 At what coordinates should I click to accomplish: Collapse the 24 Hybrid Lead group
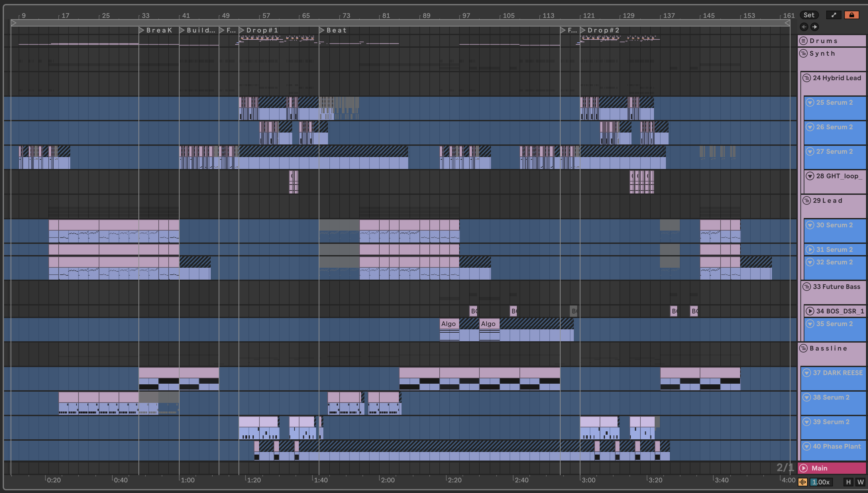pos(807,78)
